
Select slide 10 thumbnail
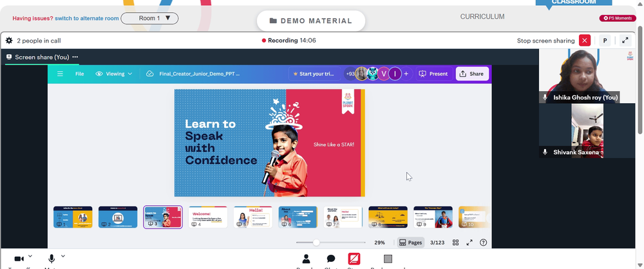(x=473, y=217)
